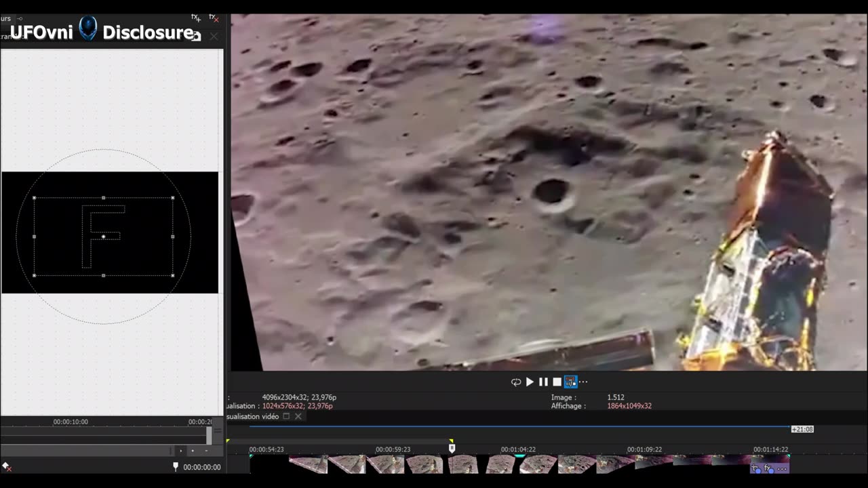Viewport: 868px width, 488px height.
Task: Undock the Visualisation vidéo window square icon
Action: pyautogui.click(x=286, y=416)
